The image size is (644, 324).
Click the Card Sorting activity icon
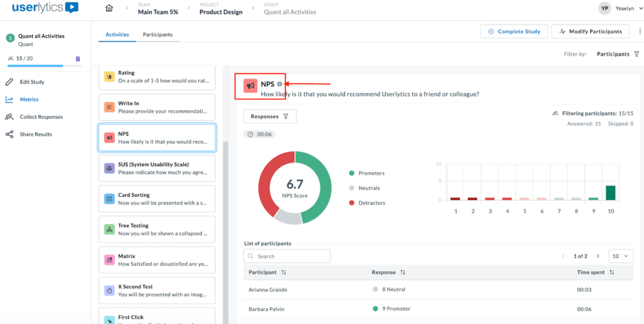point(109,199)
